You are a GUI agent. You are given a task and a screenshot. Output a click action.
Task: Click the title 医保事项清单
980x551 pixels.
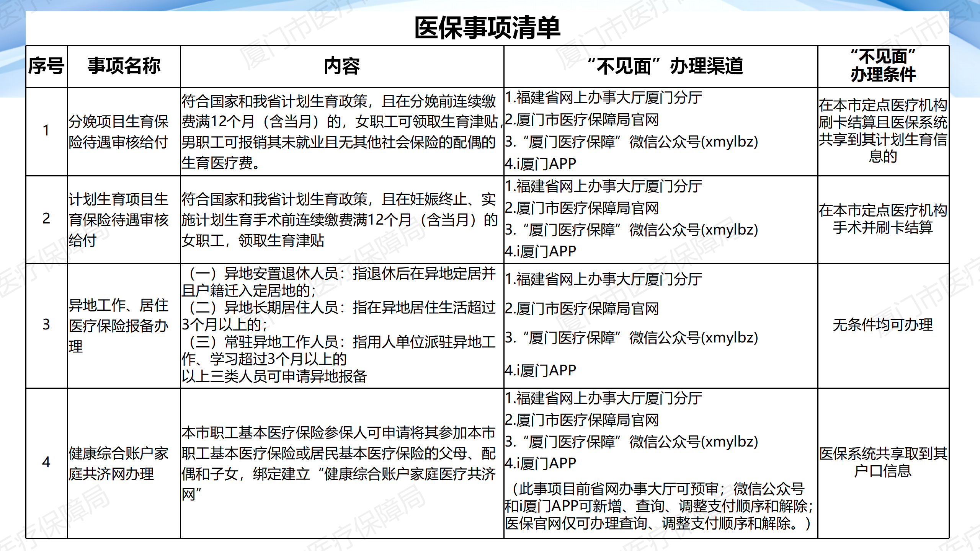pyautogui.click(x=487, y=28)
